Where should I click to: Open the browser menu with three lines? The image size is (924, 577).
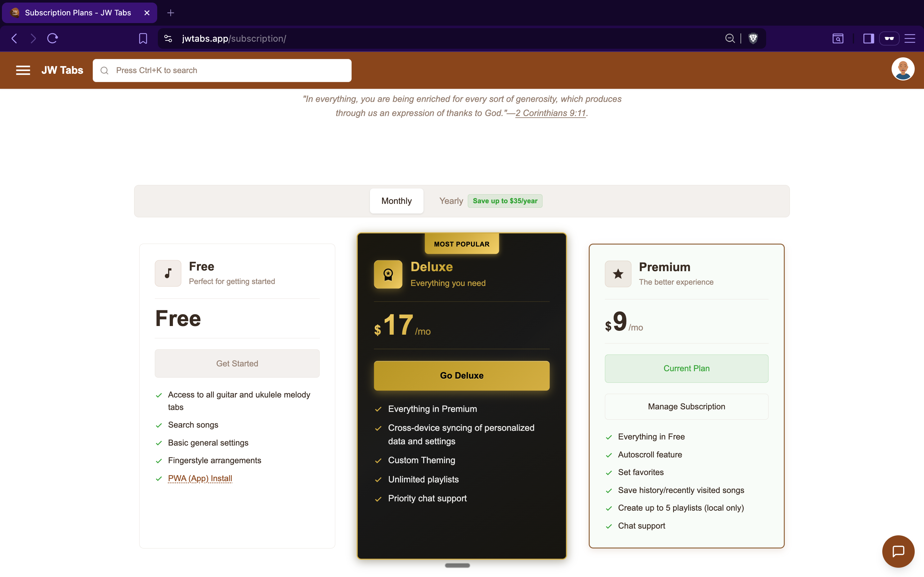coord(911,38)
